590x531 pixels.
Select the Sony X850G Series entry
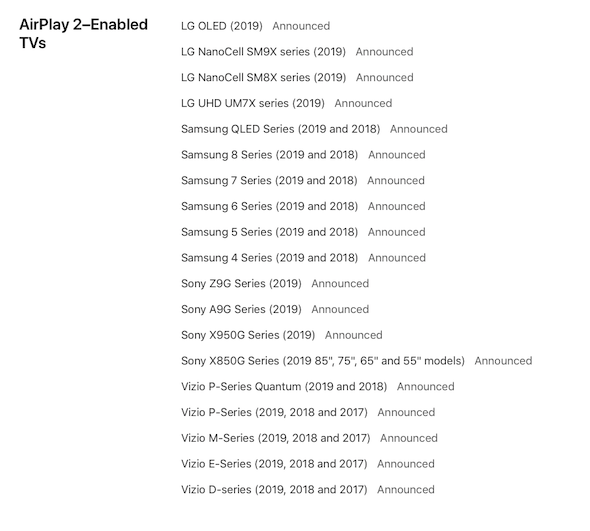323,361
